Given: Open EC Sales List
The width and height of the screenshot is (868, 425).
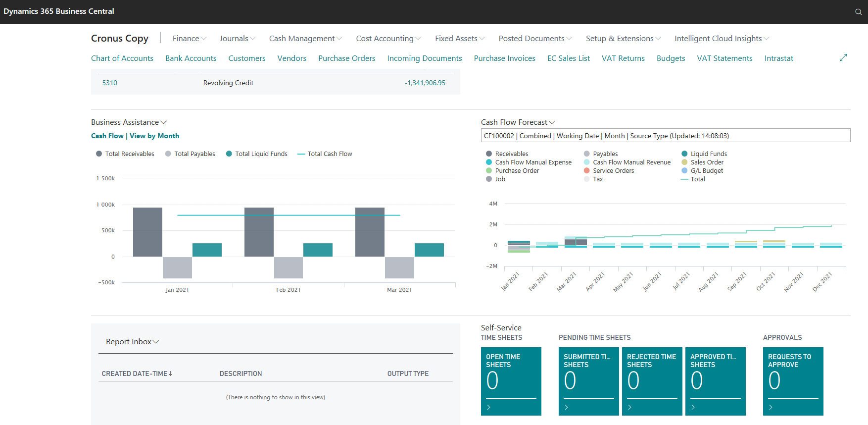Looking at the screenshot, I should click(x=569, y=58).
